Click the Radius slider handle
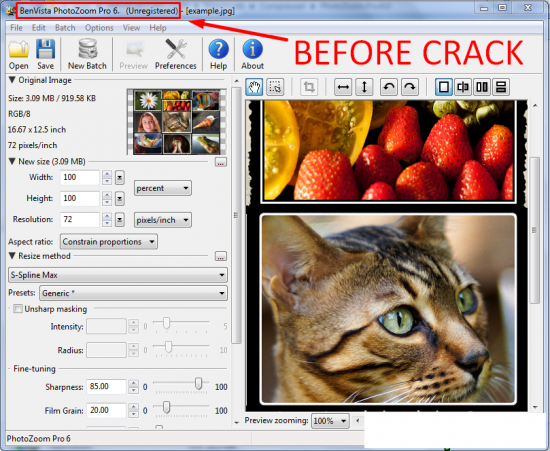 pos(169,346)
